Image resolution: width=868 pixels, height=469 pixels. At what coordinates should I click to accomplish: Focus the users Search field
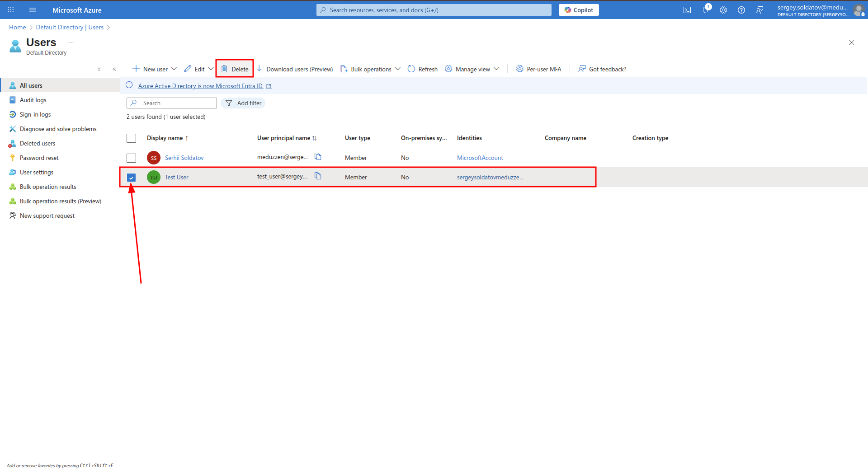point(172,103)
